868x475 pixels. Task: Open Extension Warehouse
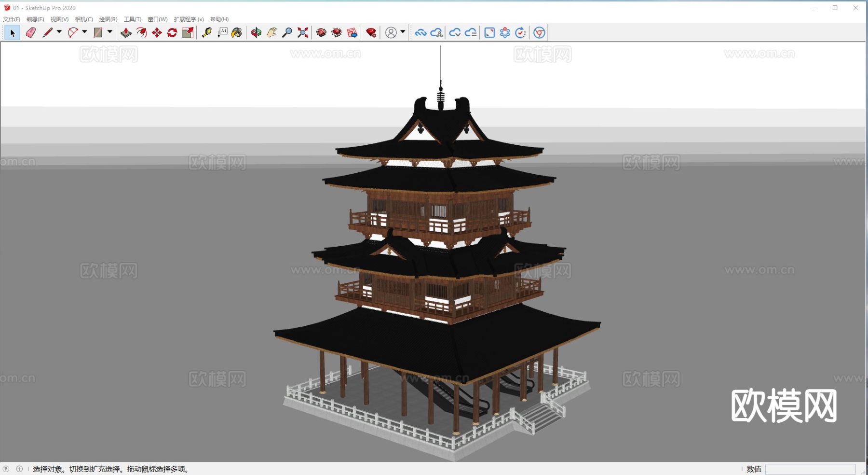tap(370, 32)
